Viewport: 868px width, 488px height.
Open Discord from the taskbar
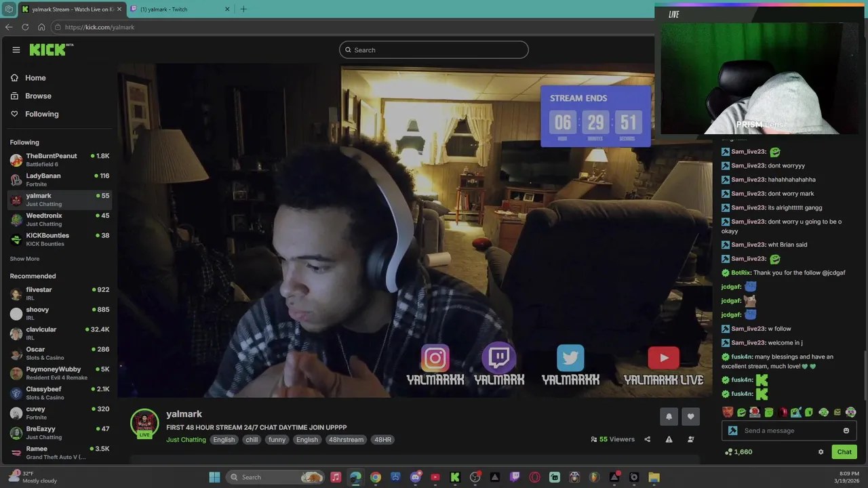click(416, 477)
